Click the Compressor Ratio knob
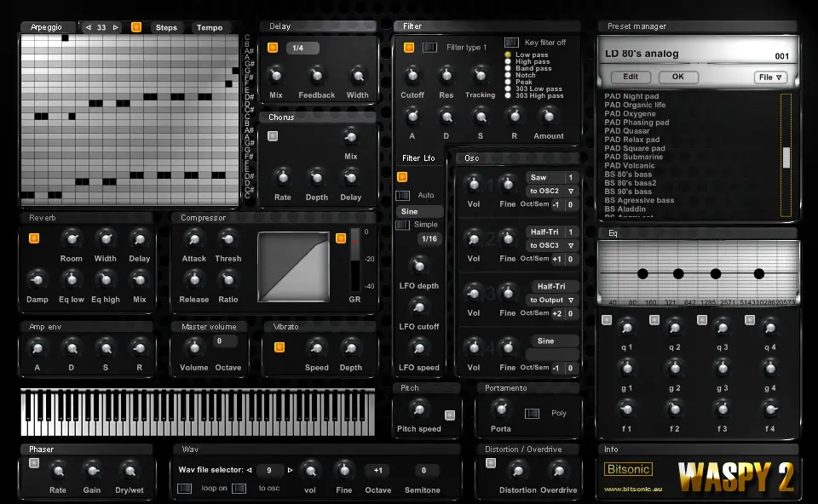Viewport: 818px width, 504px height. click(x=228, y=280)
